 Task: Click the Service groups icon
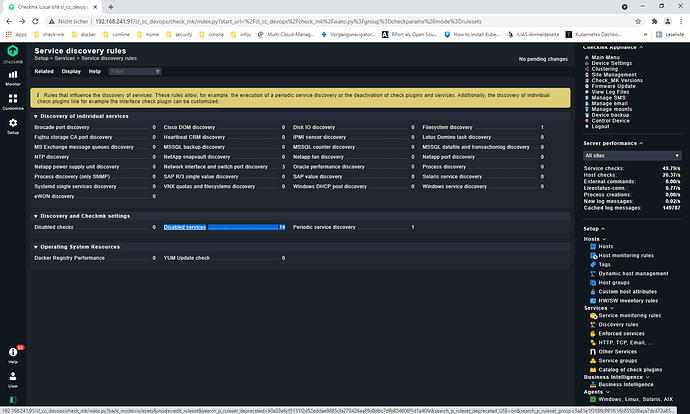[x=593, y=360]
